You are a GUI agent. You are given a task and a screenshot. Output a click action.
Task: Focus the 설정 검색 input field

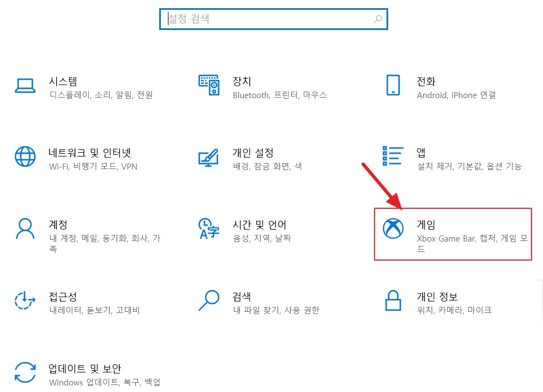click(274, 19)
